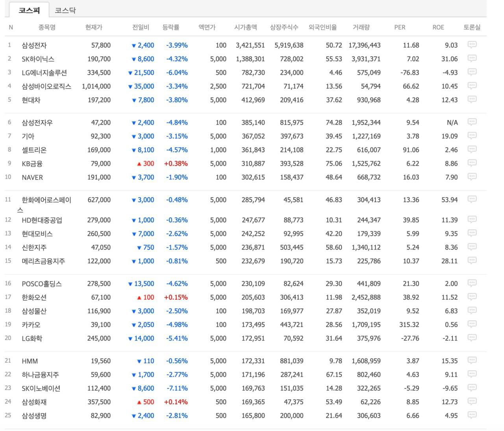Click the 거래량 column header

(361, 27)
